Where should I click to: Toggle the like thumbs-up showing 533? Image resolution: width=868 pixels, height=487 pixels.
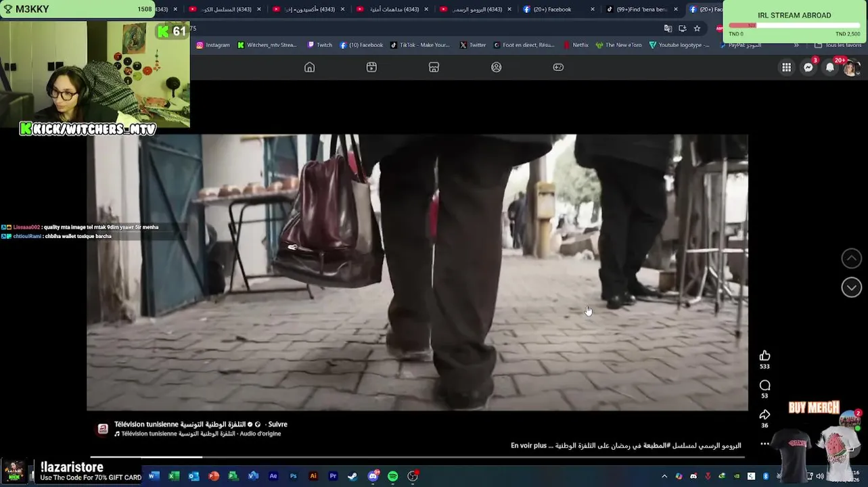click(x=764, y=356)
